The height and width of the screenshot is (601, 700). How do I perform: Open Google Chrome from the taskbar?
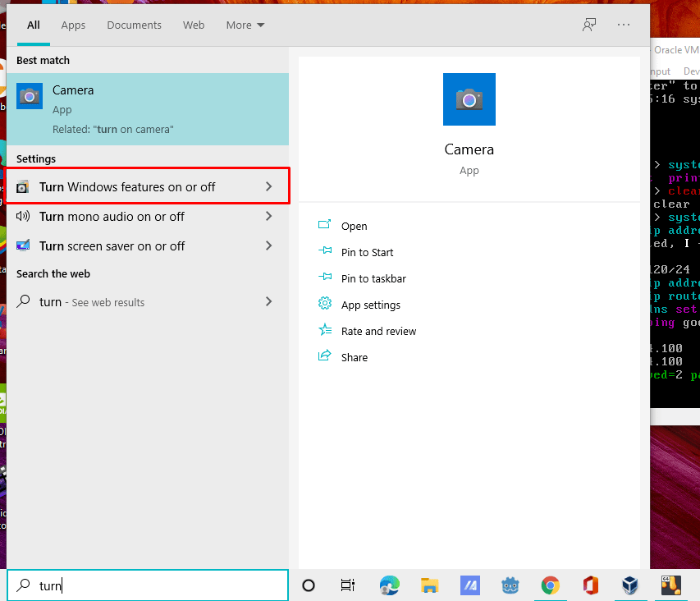coord(550,585)
